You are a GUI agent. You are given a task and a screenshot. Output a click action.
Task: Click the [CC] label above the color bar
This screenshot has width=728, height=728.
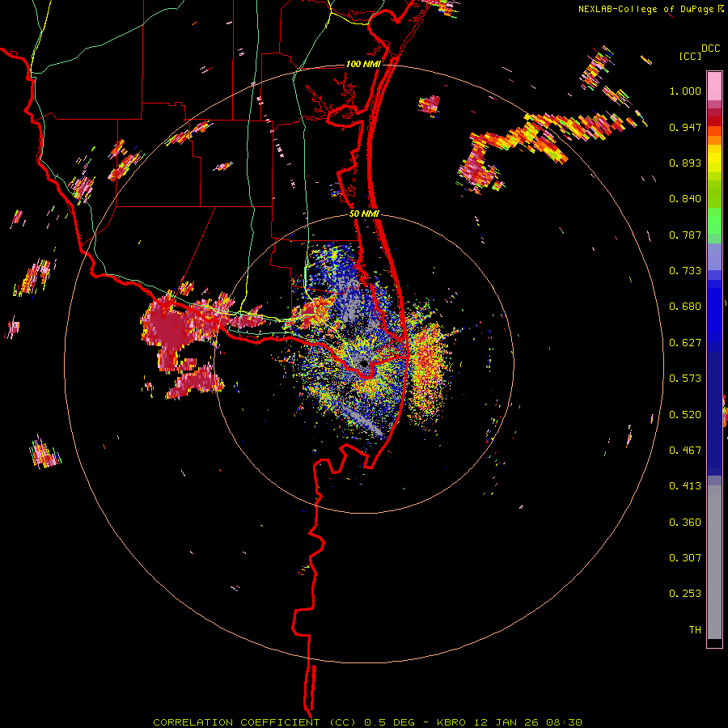[x=690, y=56]
